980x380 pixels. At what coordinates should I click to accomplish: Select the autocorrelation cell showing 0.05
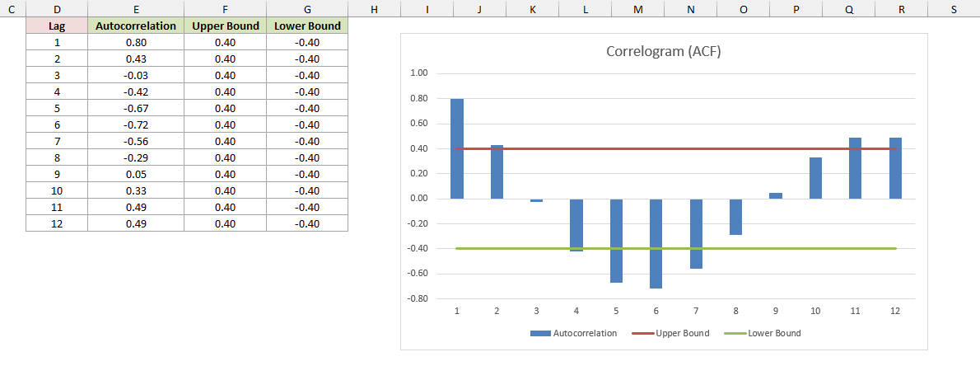click(136, 174)
